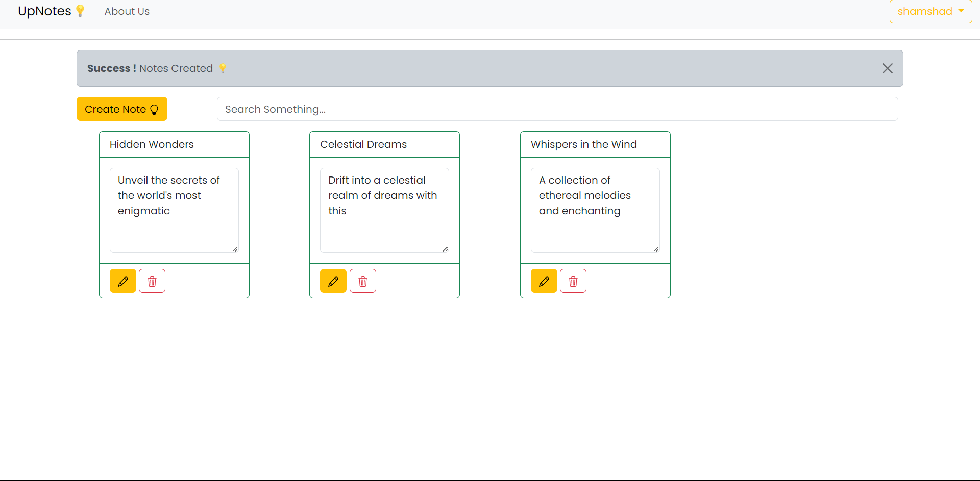
Task: Click the Hidden Wonders note title
Action: click(152, 144)
